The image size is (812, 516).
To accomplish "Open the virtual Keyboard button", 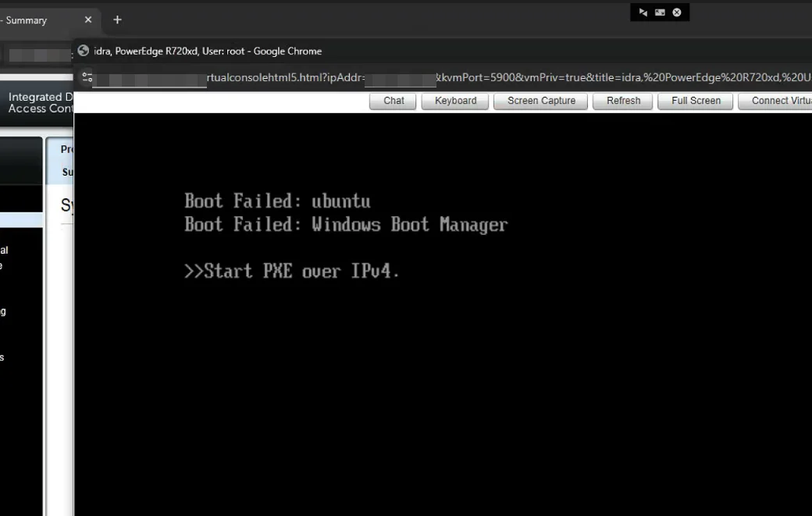I will 455,101.
